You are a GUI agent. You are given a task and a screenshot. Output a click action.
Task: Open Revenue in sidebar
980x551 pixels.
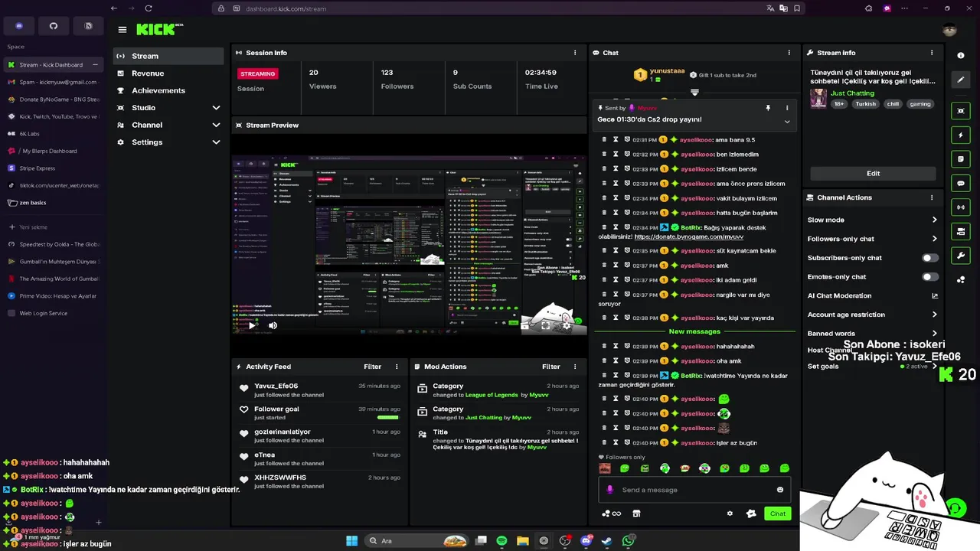[168, 73]
